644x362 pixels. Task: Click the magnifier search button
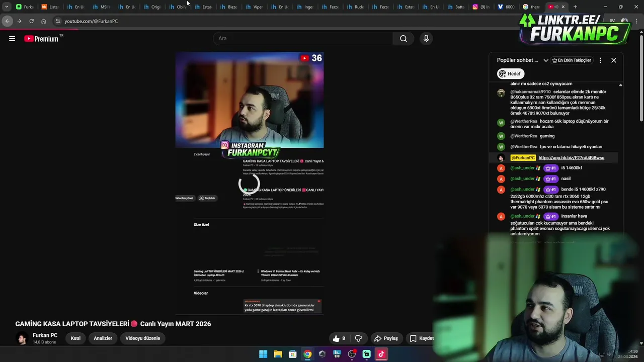(404, 39)
